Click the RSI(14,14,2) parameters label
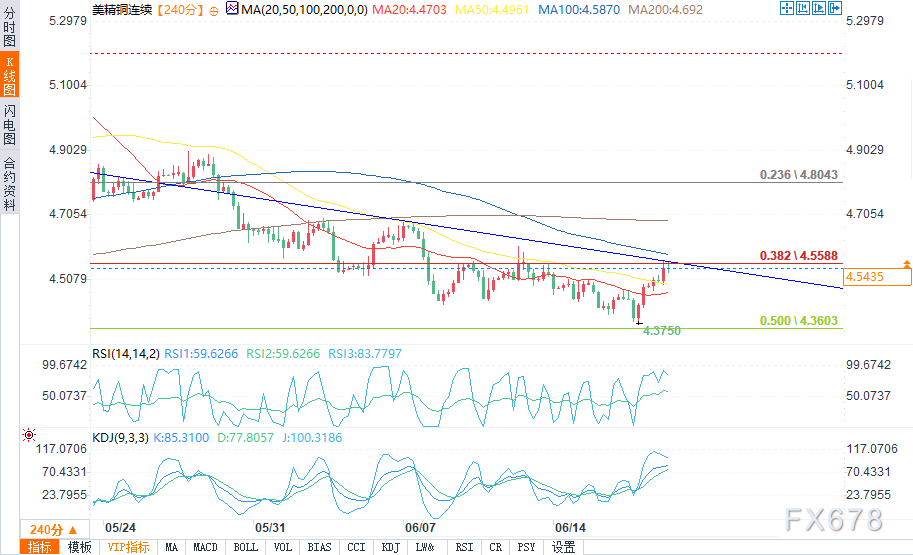 [x=126, y=353]
